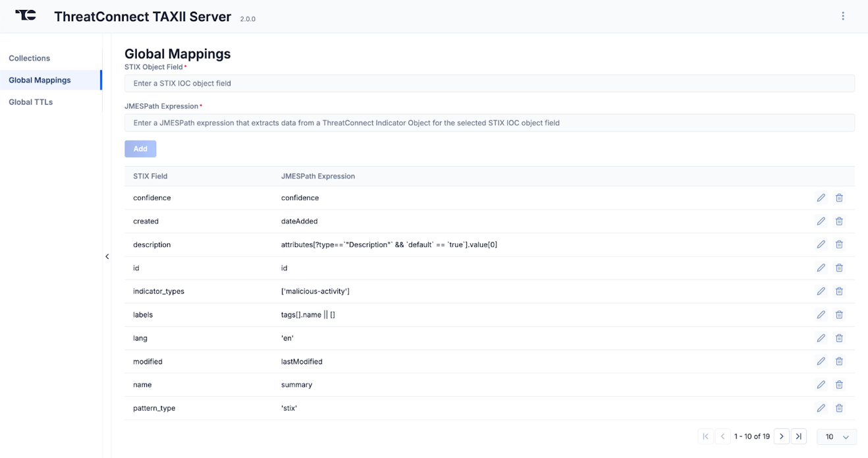Delete the lang mapping row

tap(839, 337)
